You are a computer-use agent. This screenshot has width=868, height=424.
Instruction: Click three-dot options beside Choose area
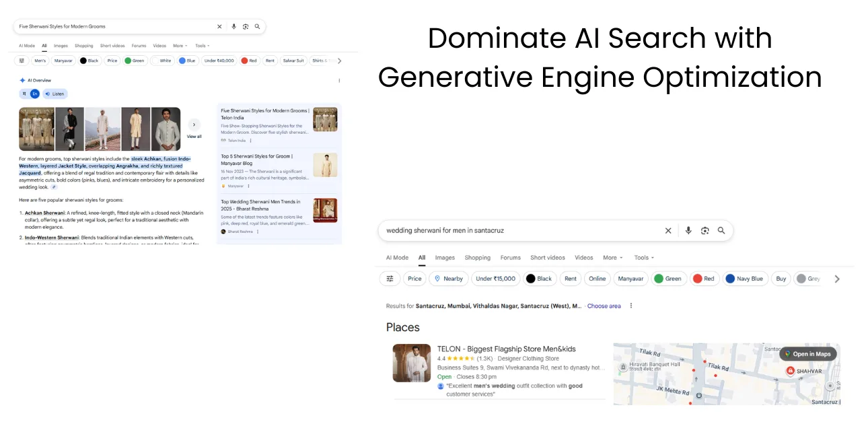tap(631, 306)
